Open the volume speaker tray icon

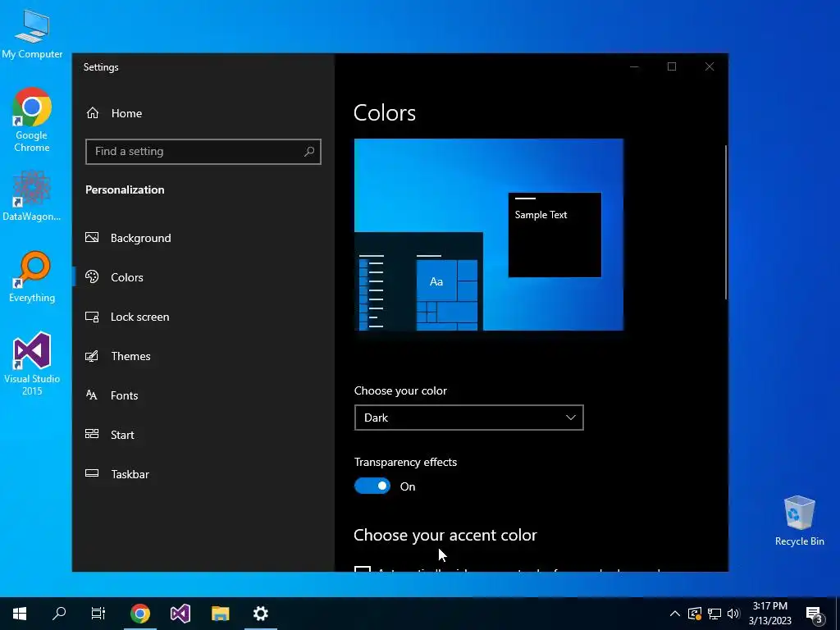[x=733, y=614]
